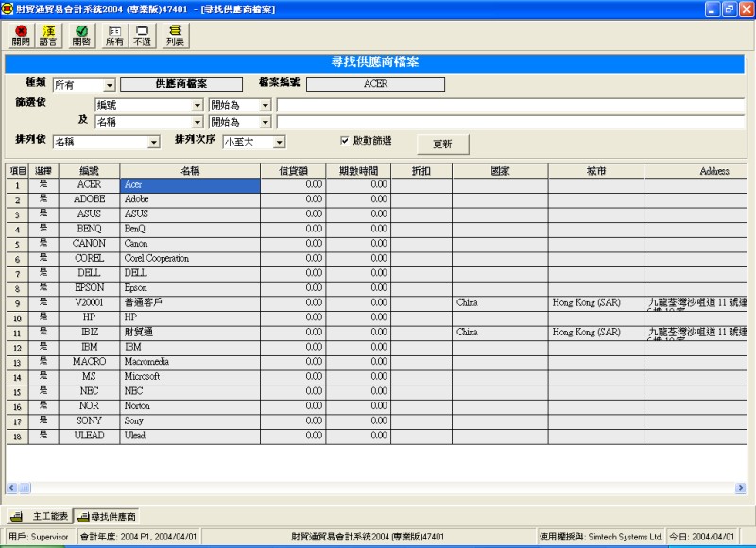Click the application icon in the title bar
Screen dimensions: 756x548
[8, 9]
